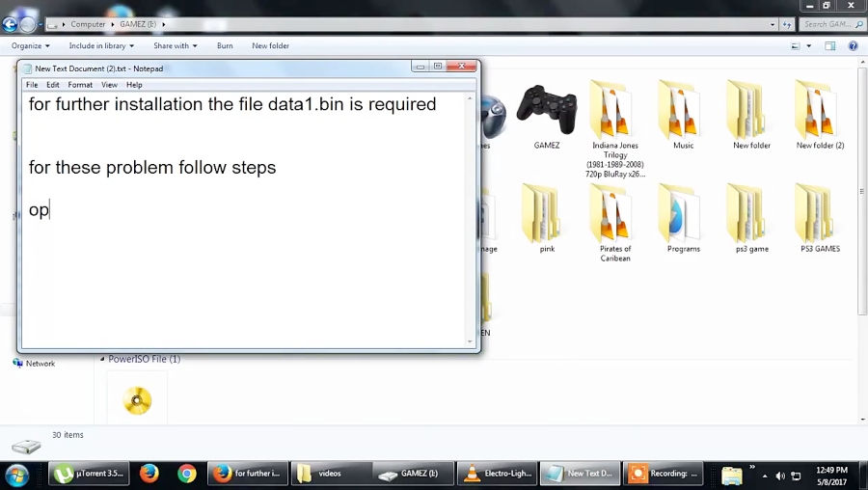Switch to the Recording taskbar item
The width and height of the screenshot is (868, 490).
[x=663, y=474]
